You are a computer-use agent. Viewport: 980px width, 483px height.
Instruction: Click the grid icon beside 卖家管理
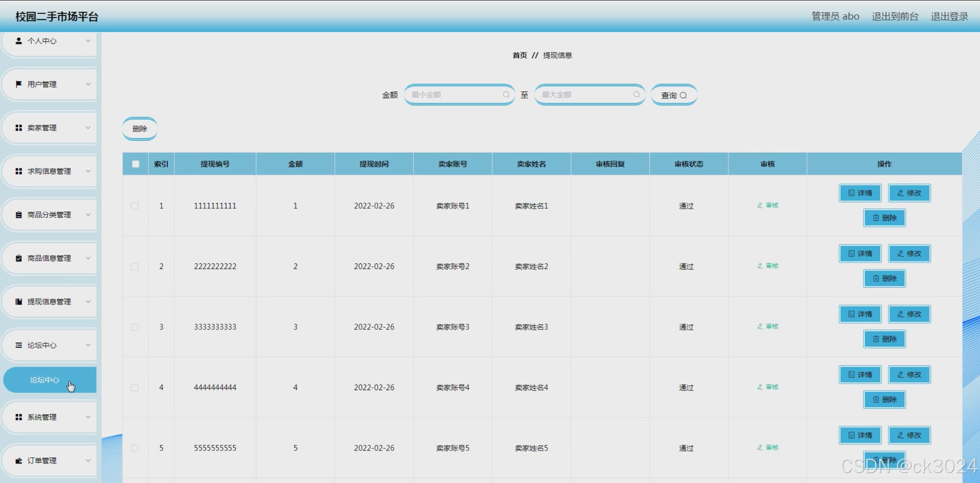19,128
